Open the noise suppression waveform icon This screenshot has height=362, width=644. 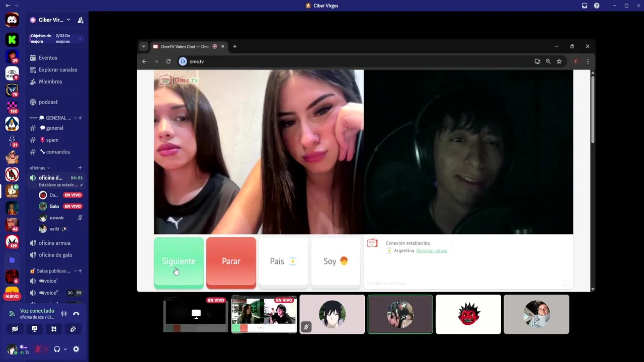64,314
